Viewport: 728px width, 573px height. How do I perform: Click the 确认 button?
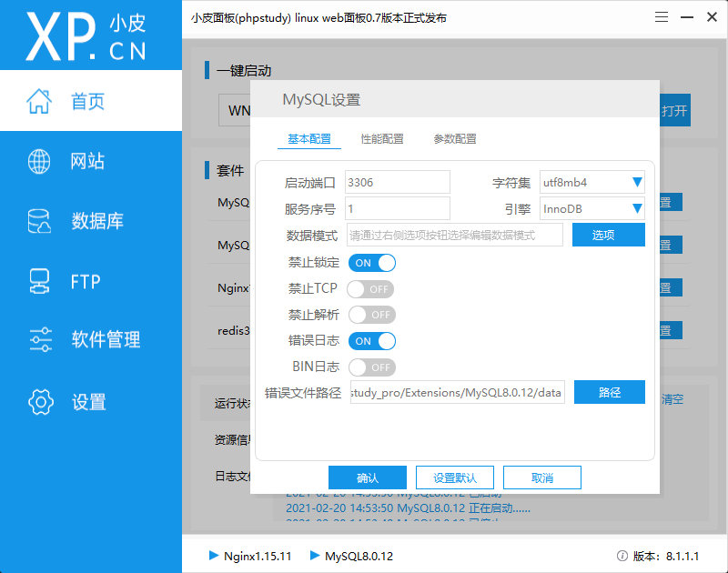click(368, 477)
